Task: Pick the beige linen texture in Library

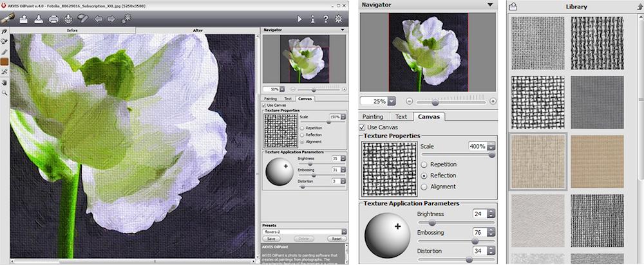Action: (538, 162)
